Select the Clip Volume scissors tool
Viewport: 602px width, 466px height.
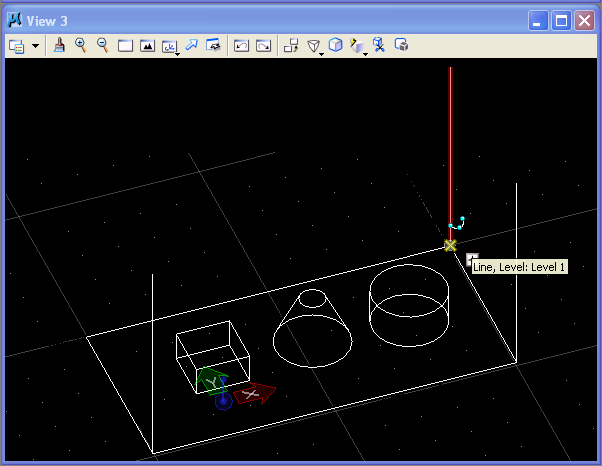tap(379, 45)
